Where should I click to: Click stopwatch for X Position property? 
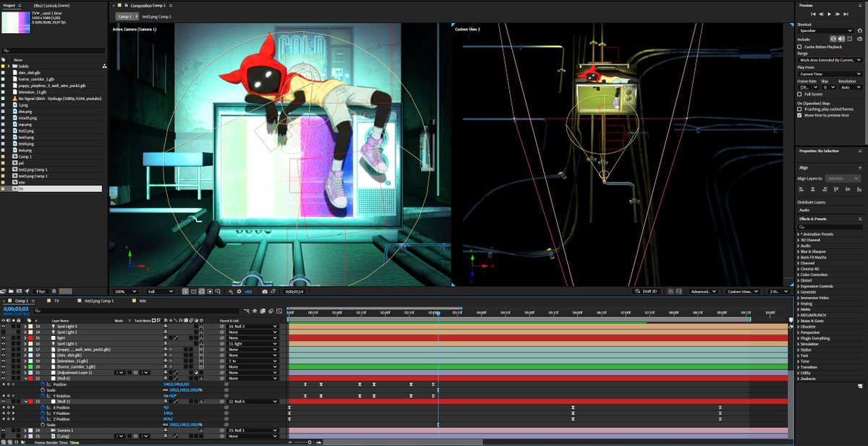click(x=43, y=408)
